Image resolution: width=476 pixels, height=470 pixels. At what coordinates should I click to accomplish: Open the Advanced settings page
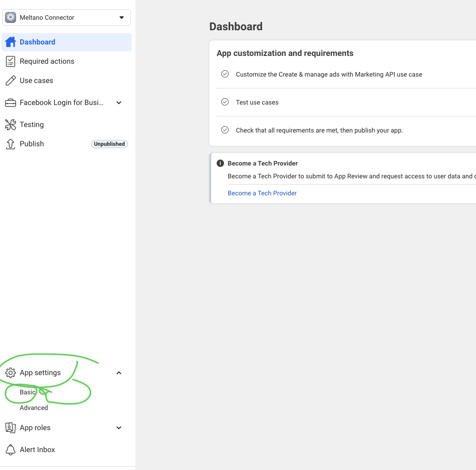tap(34, 407)
